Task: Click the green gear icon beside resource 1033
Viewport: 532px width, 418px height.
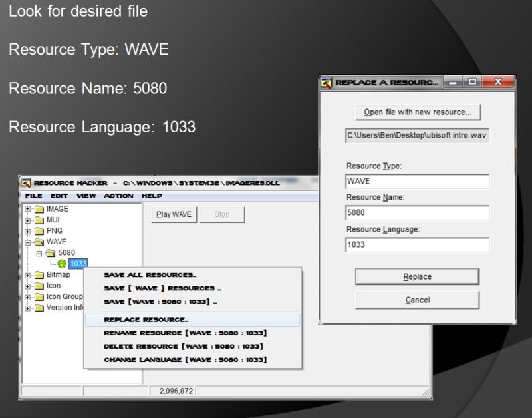Action: (63, 262)
